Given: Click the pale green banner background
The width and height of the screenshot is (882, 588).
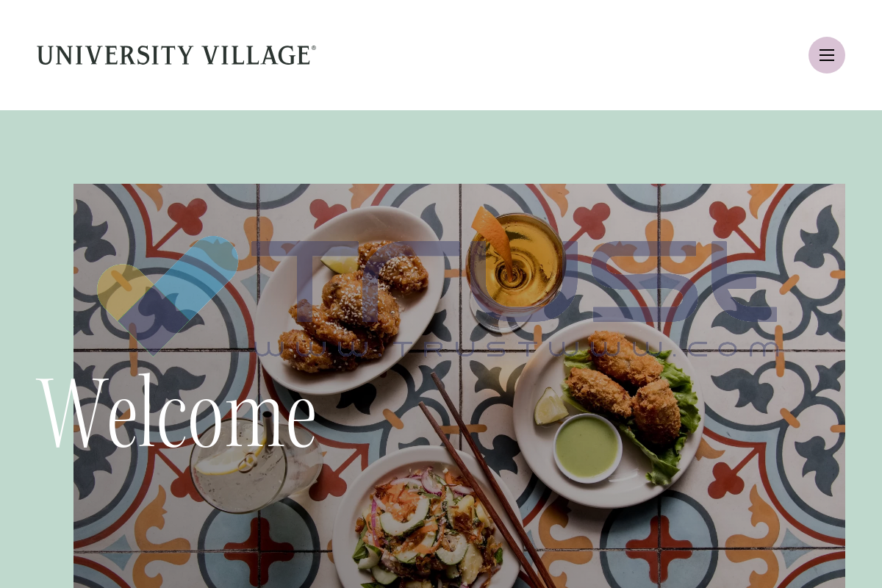Looking at the screenshot, I should tap(441, 147).
